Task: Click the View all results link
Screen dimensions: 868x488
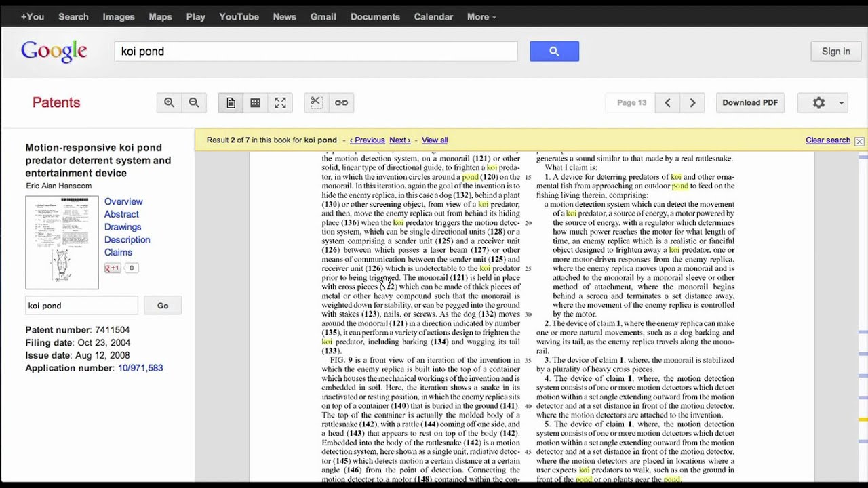Action: [x=435, y=140]
